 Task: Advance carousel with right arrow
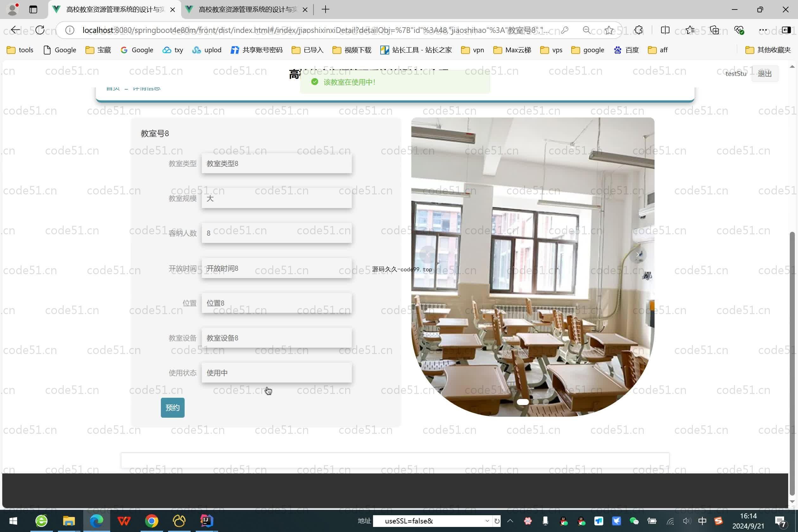click(x=637, y=255)
